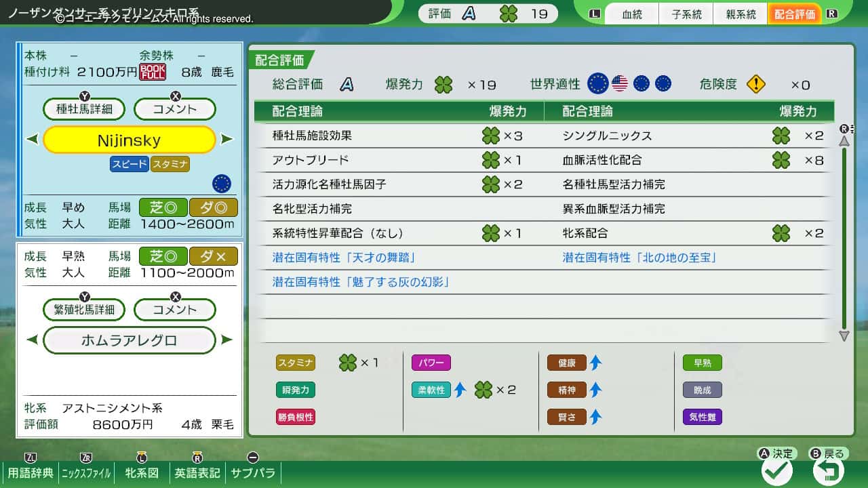
Task: Click link 潜在固有特性「天才の舞踏」
Action: (x=344, y=258)
